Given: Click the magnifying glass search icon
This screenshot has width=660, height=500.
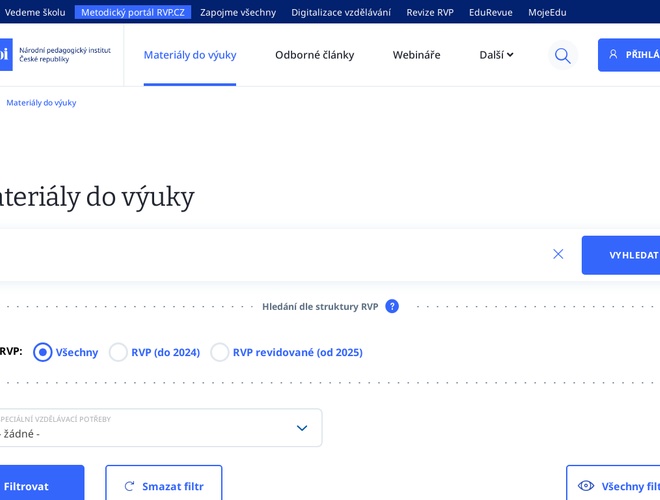Looking at the screenshot, I should pyautogui.click(x=562, y=55).
